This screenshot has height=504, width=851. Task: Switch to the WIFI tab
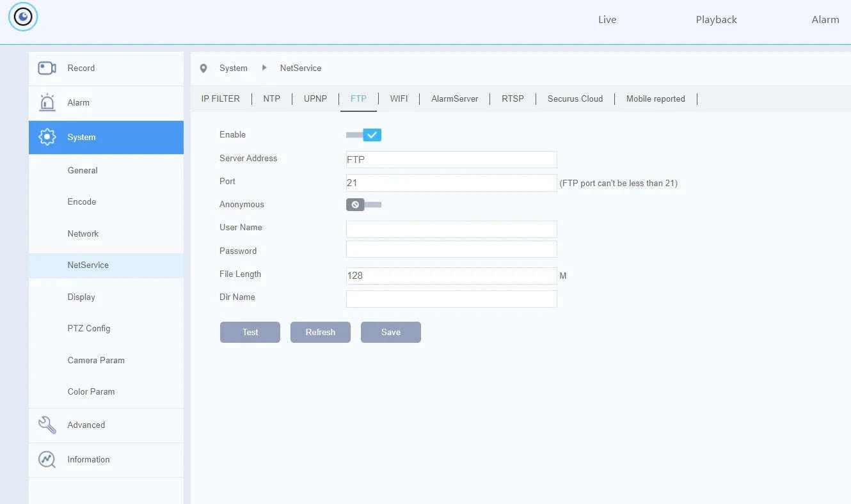[399, 98]
